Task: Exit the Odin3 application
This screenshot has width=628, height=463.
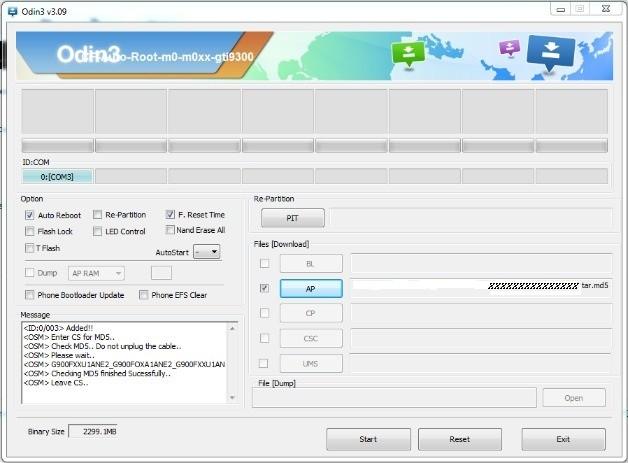Action: coord(563,439)
